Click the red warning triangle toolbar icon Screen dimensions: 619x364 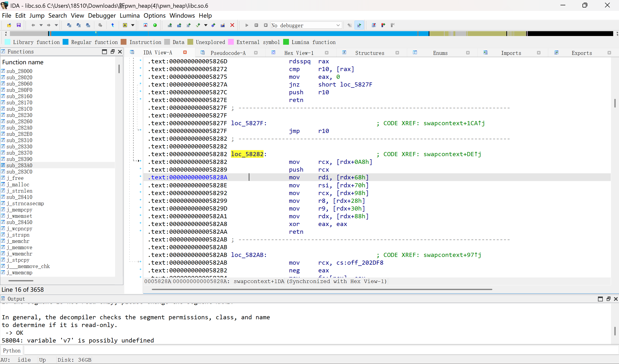pos(145,25)
